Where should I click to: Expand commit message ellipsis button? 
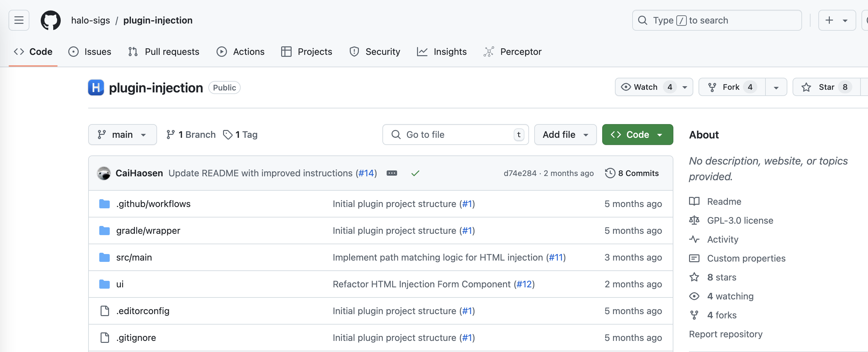(392, 173)
